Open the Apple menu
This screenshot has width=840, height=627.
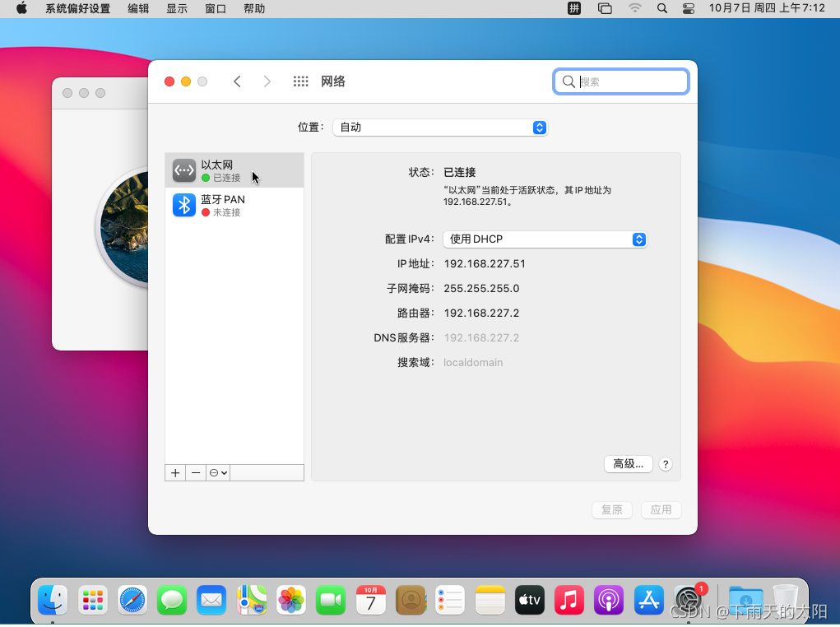tap(21, 8)
